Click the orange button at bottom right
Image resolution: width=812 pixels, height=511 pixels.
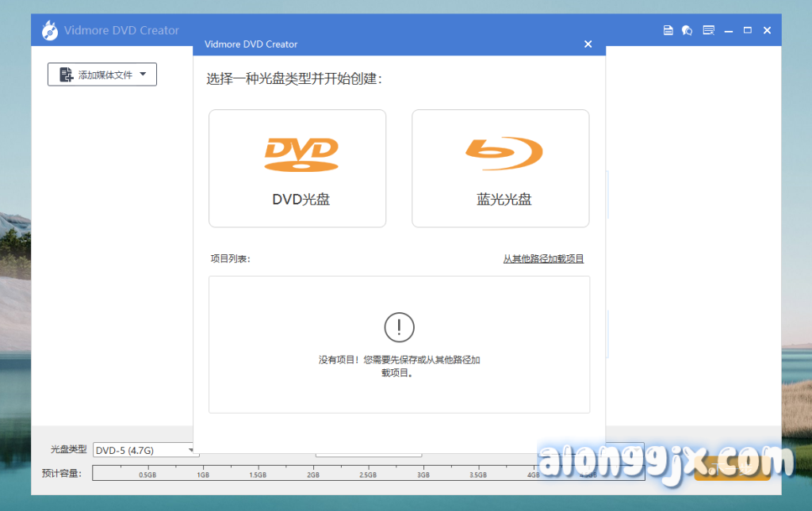(x=732, y=471)
